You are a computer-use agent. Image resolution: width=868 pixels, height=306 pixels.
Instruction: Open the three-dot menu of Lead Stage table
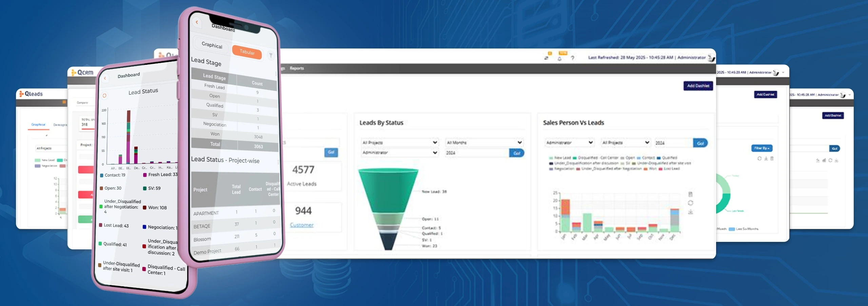(x=276, y=74)
